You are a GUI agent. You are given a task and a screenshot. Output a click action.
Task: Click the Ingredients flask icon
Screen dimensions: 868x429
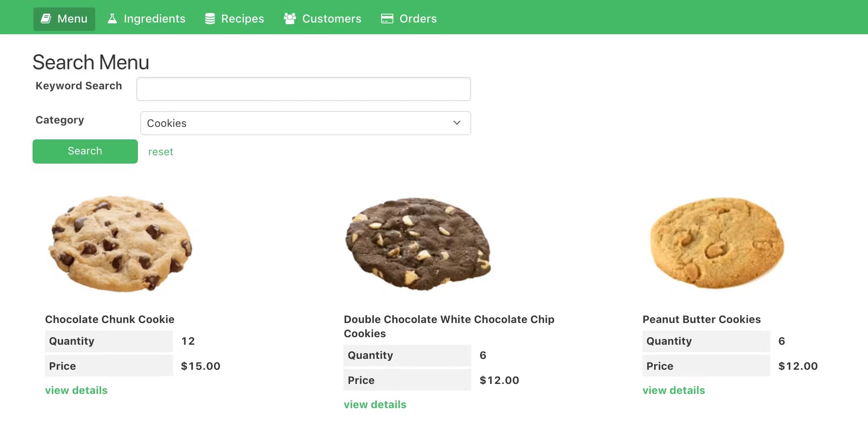(112, 19)
